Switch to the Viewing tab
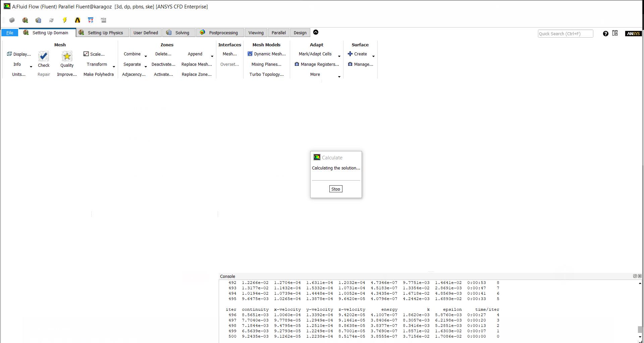644x343 pixels. (x=256, y=33)
